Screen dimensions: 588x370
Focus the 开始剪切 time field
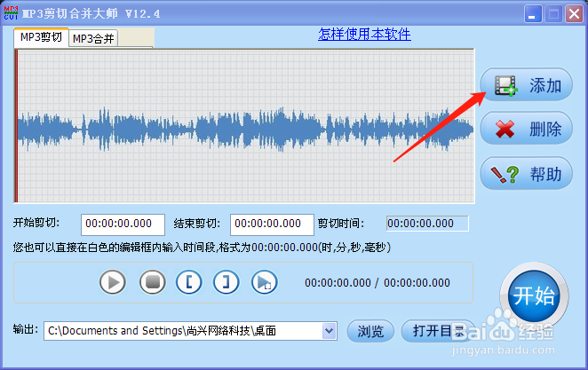click(123, 224)
